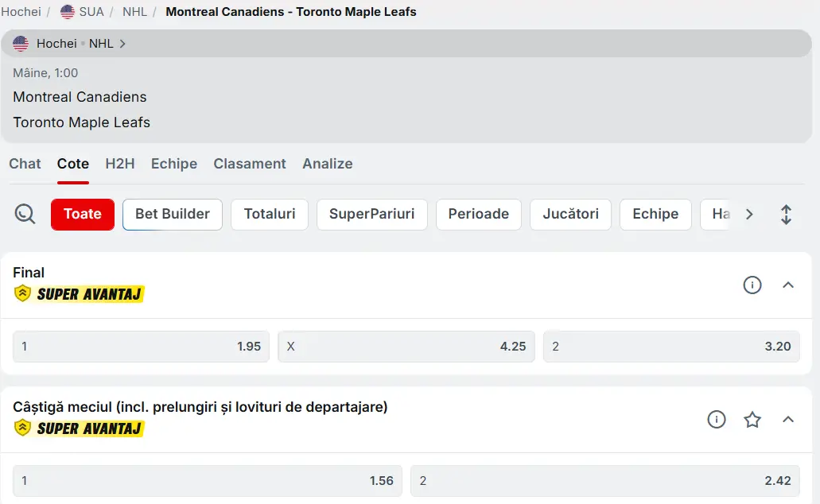Click SUPER AVANTAJ badge under Câștigă meciul

click(x=78, y=428)
